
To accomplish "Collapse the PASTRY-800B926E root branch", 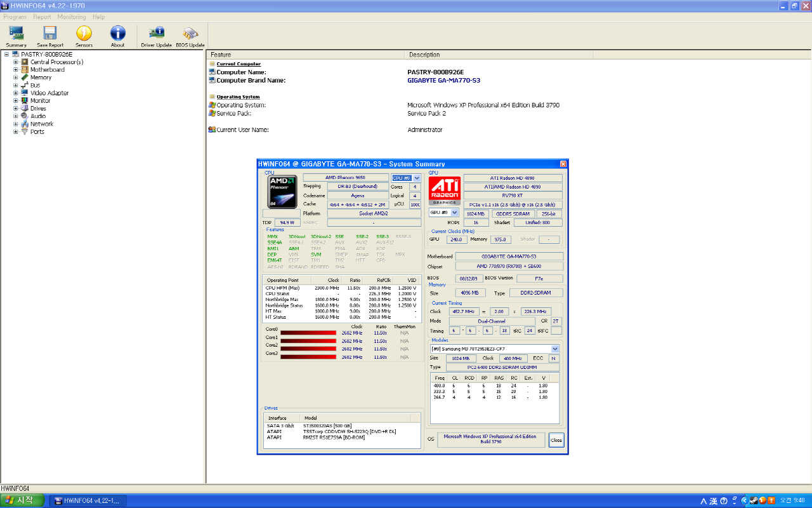I will point(6,55).
